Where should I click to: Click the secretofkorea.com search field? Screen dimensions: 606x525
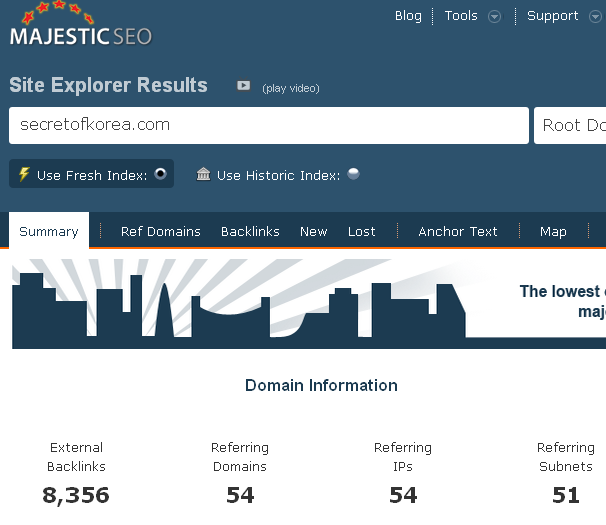point(269,125)
